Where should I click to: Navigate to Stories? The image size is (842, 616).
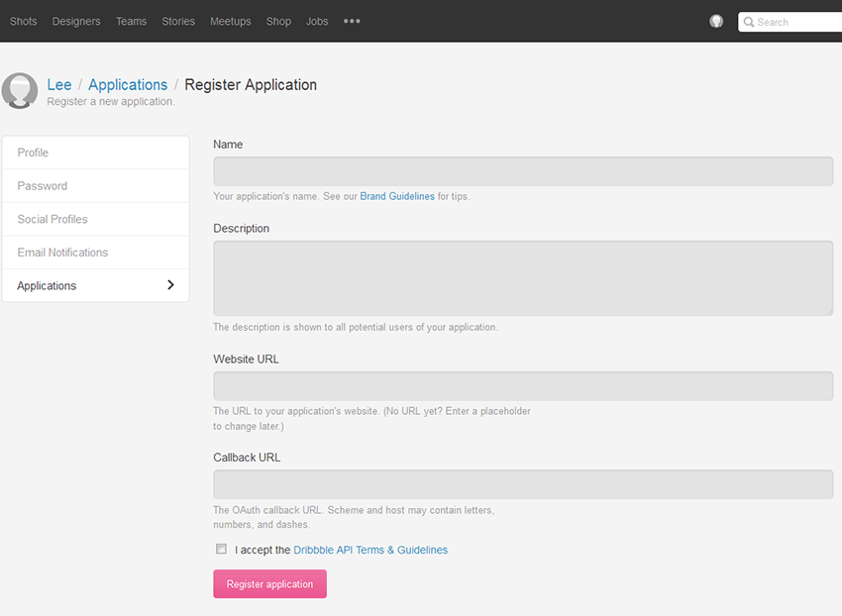(x=178, y=21)
